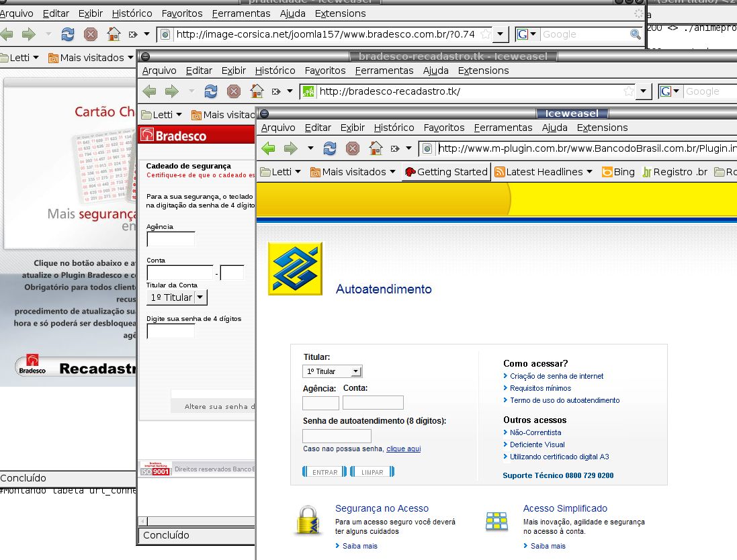
Task: Click Senha de autoatendimento field
Action: pyautogui.click(x=337, y=436)
